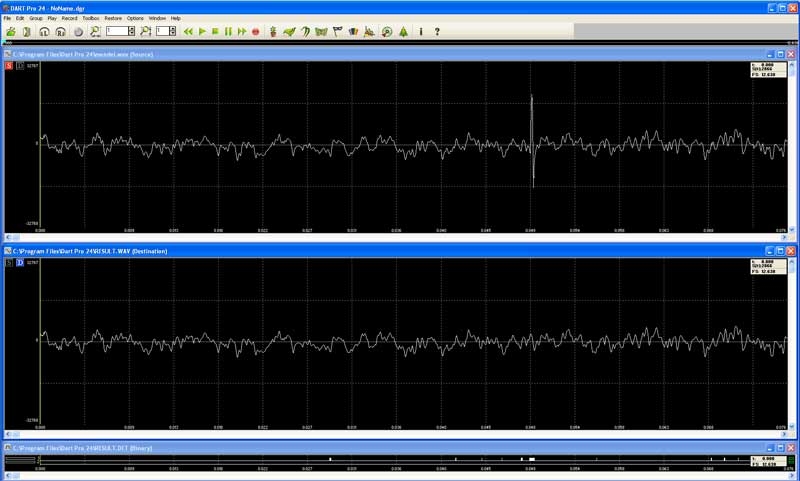Click Destination window left scroll arrow

pos(8,435)
